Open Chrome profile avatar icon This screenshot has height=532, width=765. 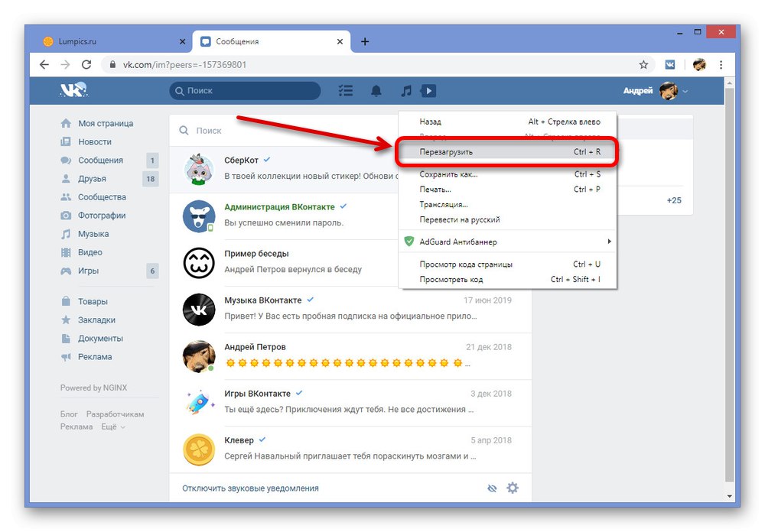pyautogui.click(x=699, y=64)
